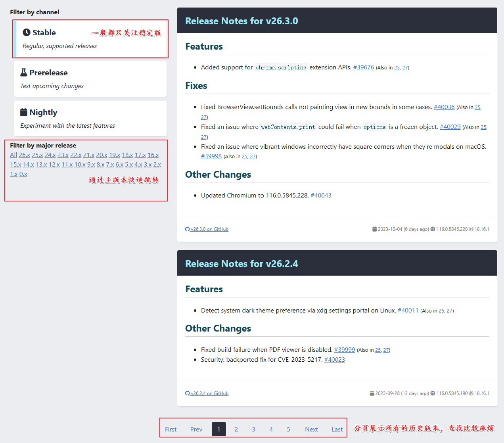Click the calendar icon beside Nightly

24,112
